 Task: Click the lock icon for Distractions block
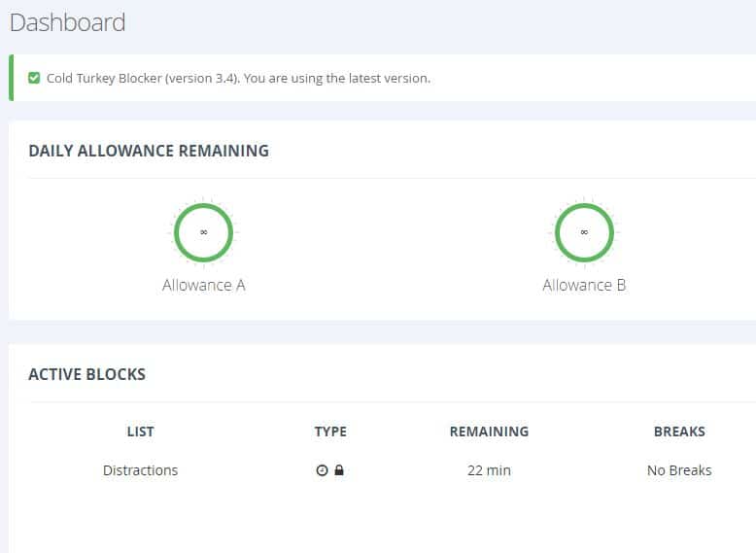pyautogui.click(x=339, y=470)
